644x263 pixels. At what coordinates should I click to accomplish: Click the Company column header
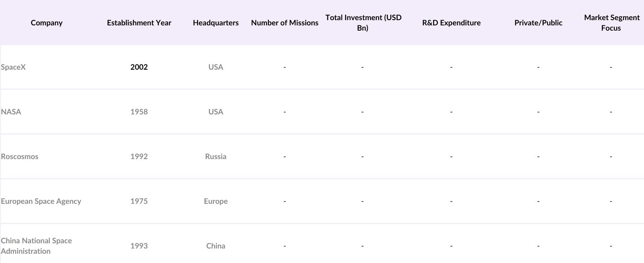pyautogui.click(x=47, y=23)
